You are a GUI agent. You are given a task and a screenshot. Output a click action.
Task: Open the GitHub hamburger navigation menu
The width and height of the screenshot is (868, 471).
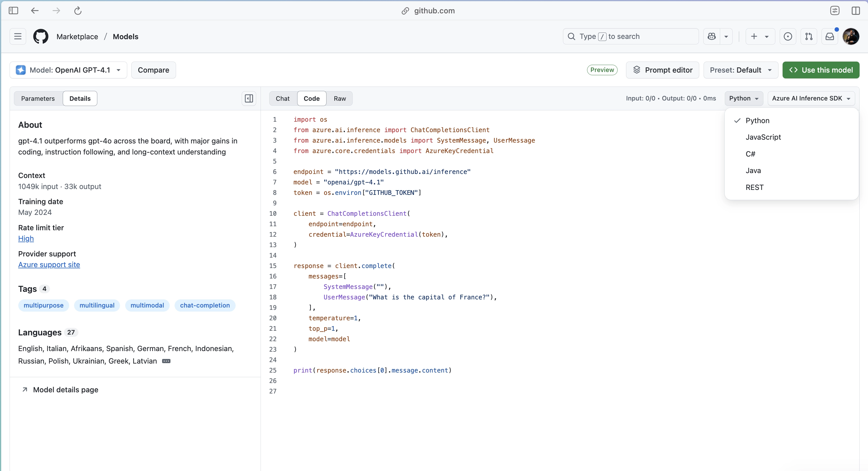point(18,36)
